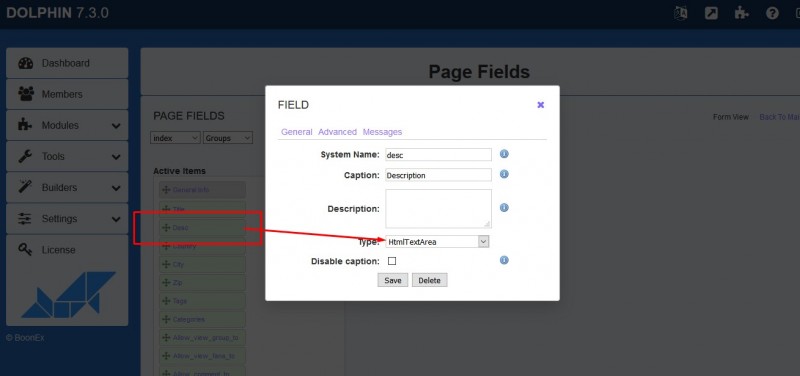Click the move handle on Zip item
This screenshot has height=376, width=800.
coord(166,283)
